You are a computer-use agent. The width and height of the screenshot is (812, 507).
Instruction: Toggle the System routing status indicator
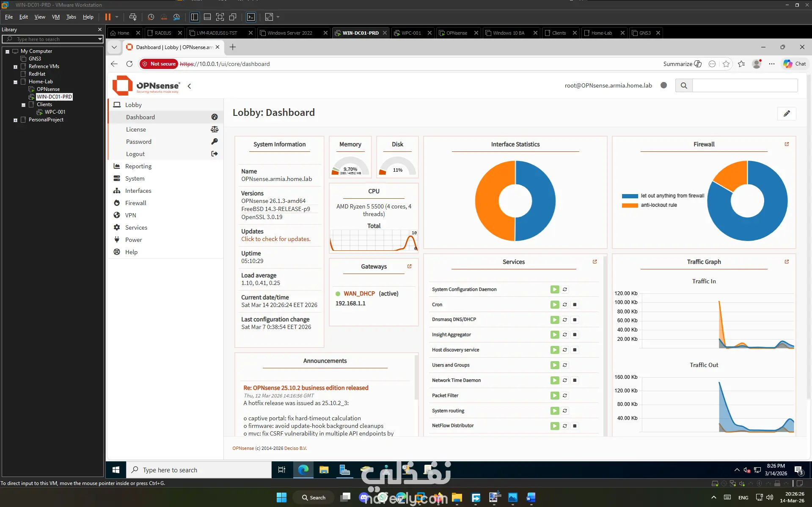[x=554, y=411]
